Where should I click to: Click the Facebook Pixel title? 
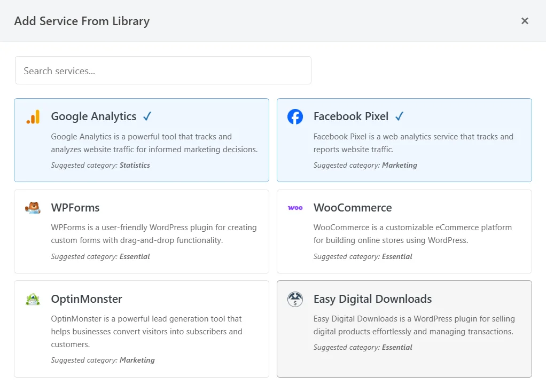point(350,116)
